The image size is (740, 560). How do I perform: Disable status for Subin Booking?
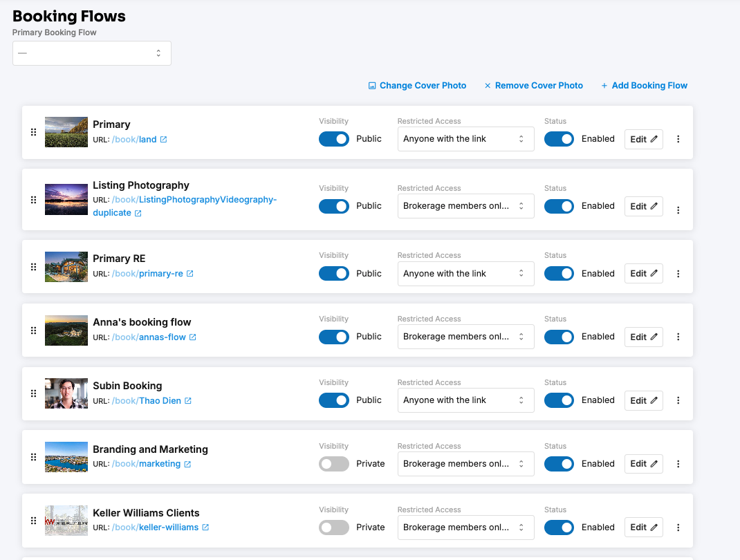click(559, 400)
